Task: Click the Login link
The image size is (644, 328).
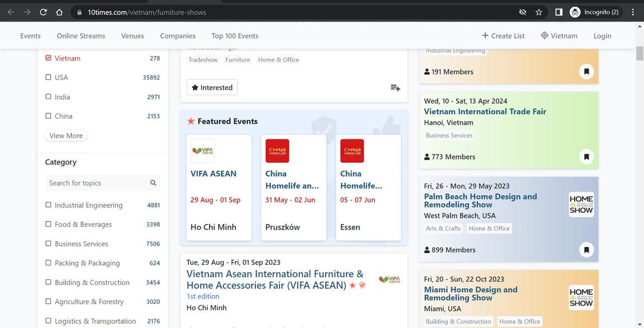Action: [x=603, y=36]
